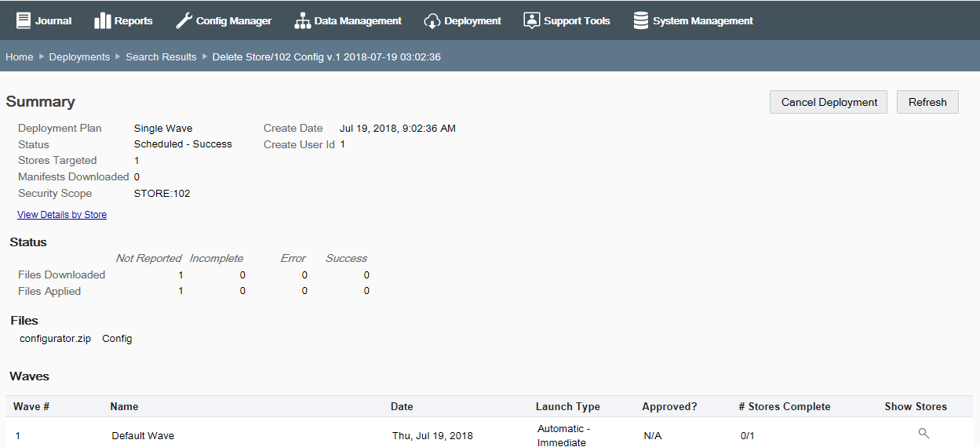
Task: Open the Deployment menu
Action: pyautogui.click(x=462, y=20)
